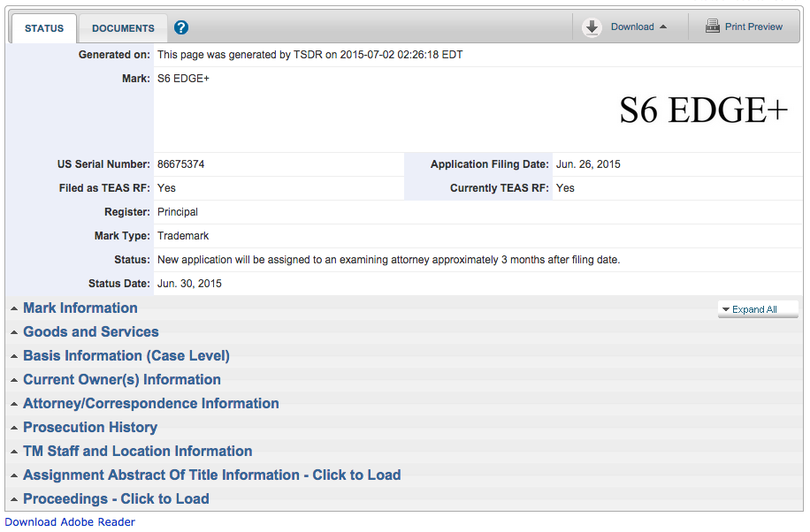Click the Download arrow icon
The height and width of the screenshot is (532, 810).
pyautogui.click(x=592, y=27)
